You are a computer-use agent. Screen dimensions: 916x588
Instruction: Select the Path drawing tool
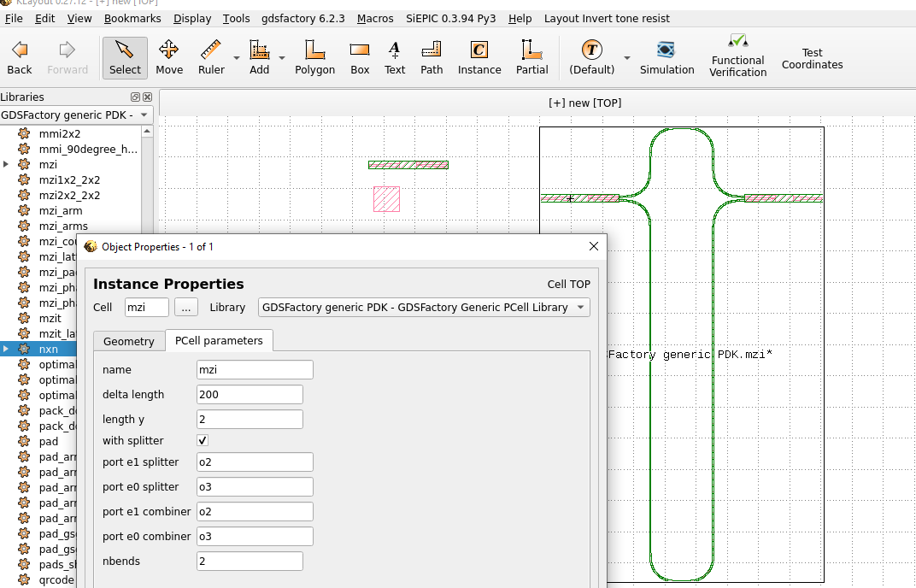click(x=432, y=57)
